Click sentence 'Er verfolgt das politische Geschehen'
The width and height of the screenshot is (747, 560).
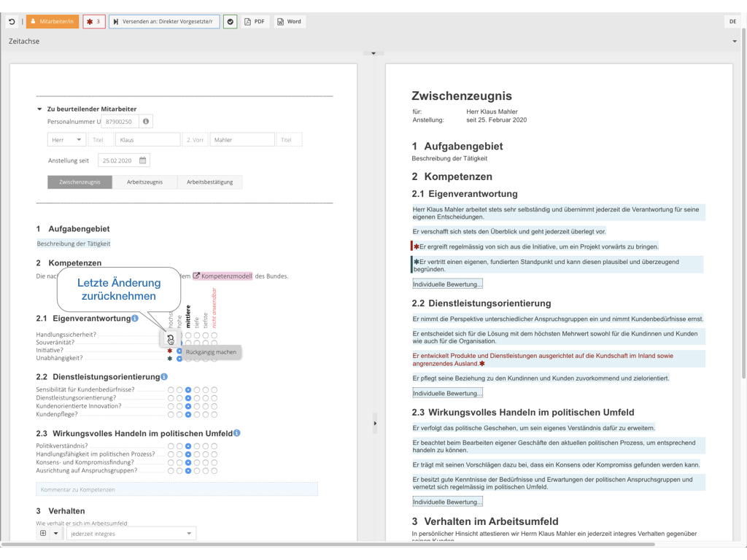point(533,428)
